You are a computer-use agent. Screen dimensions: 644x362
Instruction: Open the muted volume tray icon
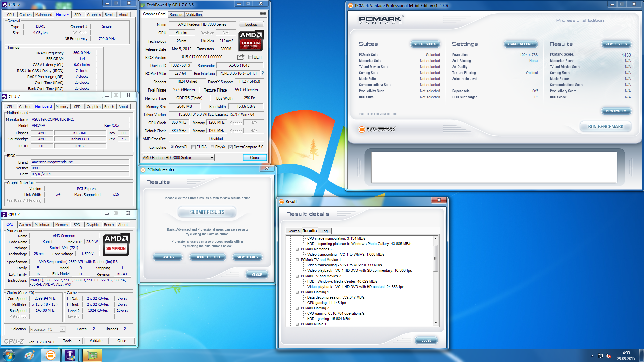pyautogui.click(x=608, y=356)
